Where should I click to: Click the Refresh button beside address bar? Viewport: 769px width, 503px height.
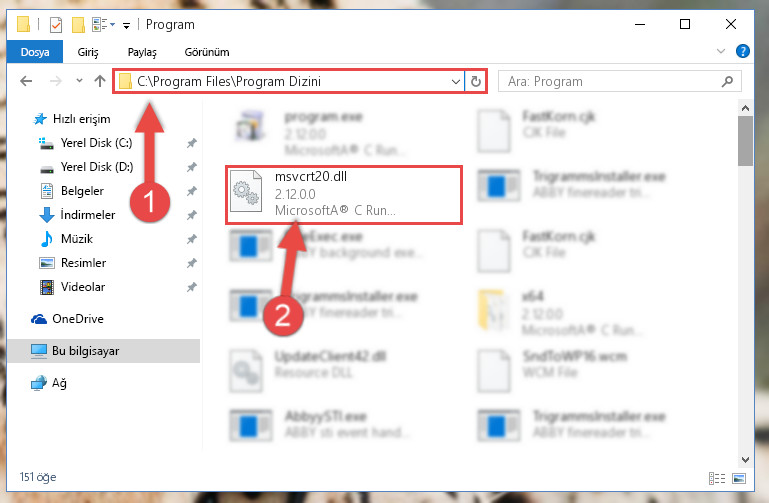(475, 81)
